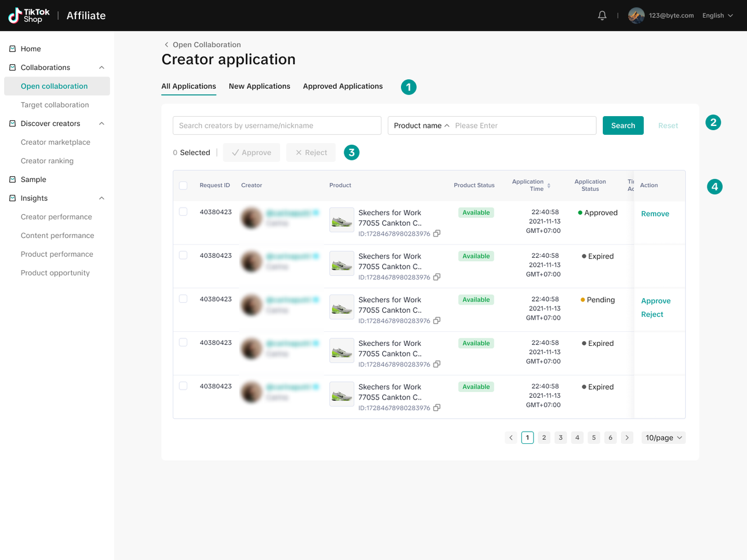Go back using Open Collaboration arrow
The image size is (747, 560).
166,45
